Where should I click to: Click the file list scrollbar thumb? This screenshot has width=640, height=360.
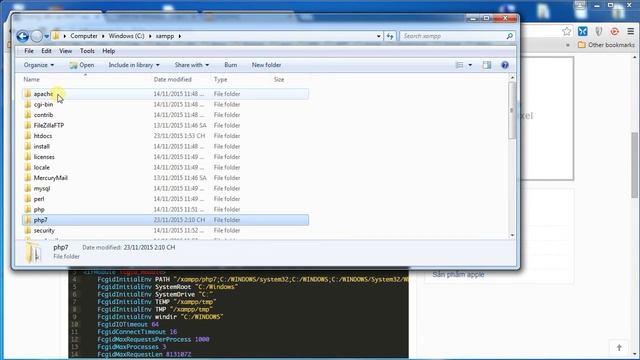click(512, 110)
